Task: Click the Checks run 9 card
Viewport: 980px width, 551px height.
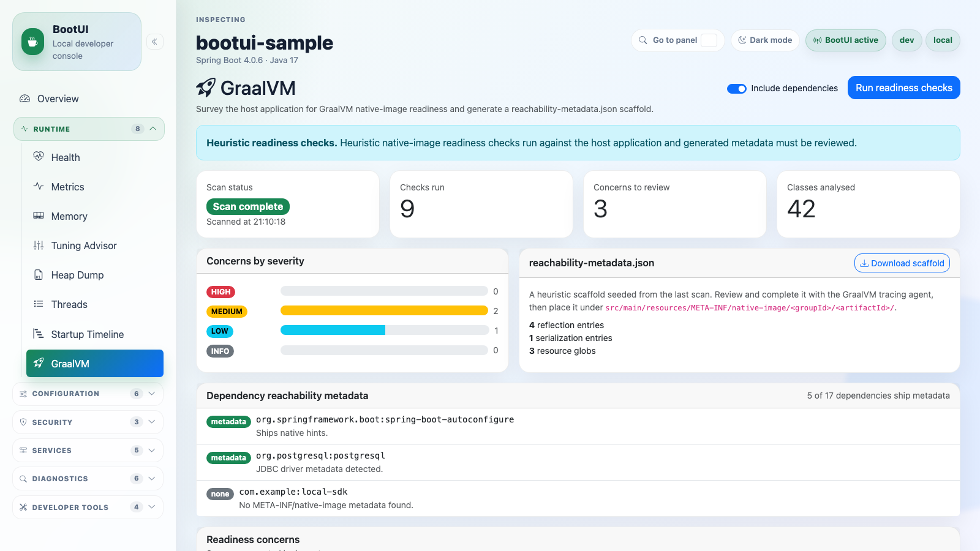Action: pyautogui.click(x=481, y=204)
